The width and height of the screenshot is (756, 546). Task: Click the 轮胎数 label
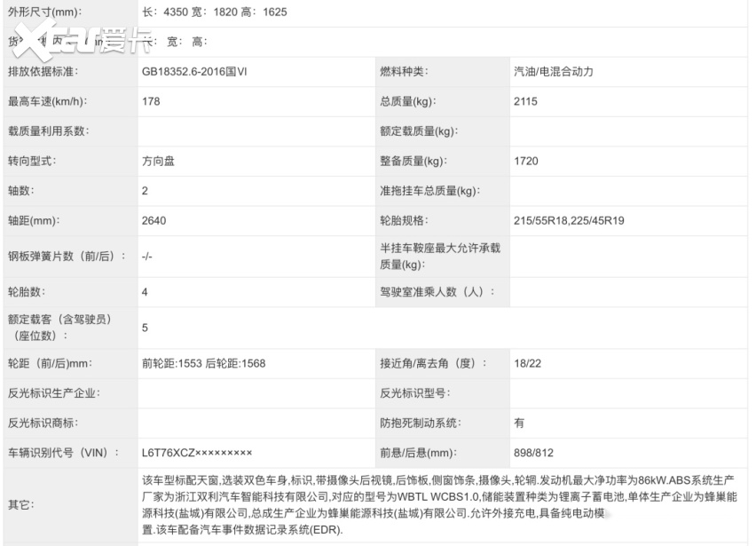(x=27, y=292)
